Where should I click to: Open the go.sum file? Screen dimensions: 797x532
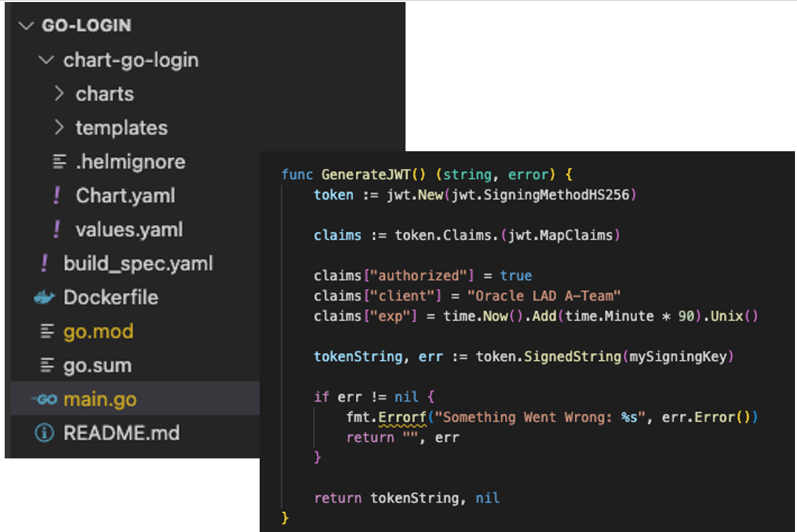(x=98, y=366)
